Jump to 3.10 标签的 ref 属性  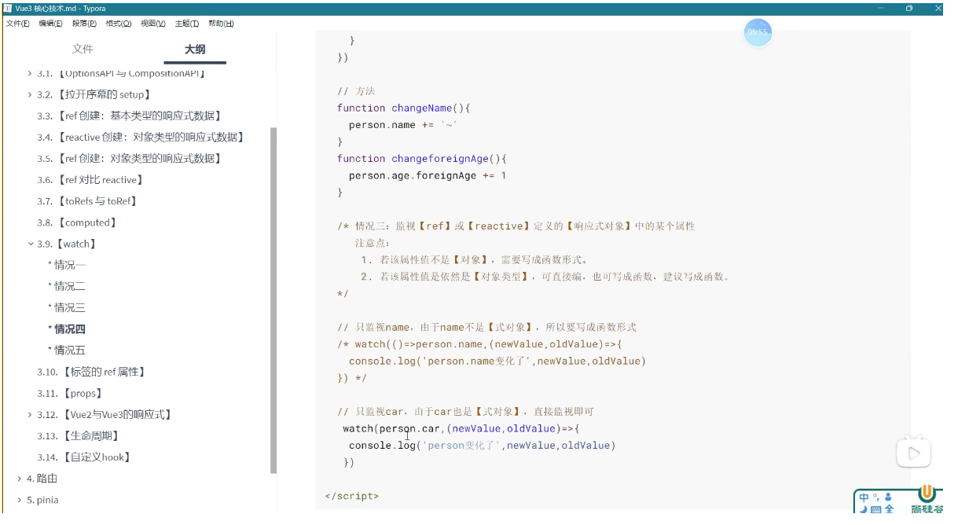[x=92, y=372]
